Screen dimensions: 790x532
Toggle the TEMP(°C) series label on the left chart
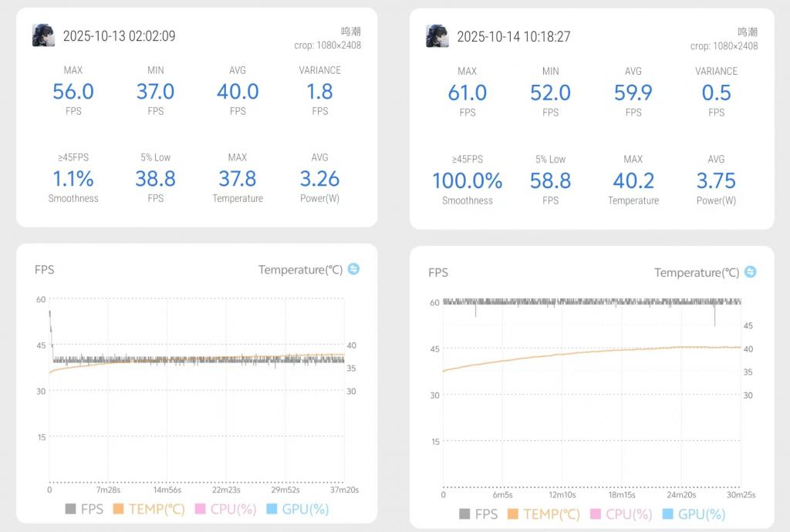pos(157,509)
